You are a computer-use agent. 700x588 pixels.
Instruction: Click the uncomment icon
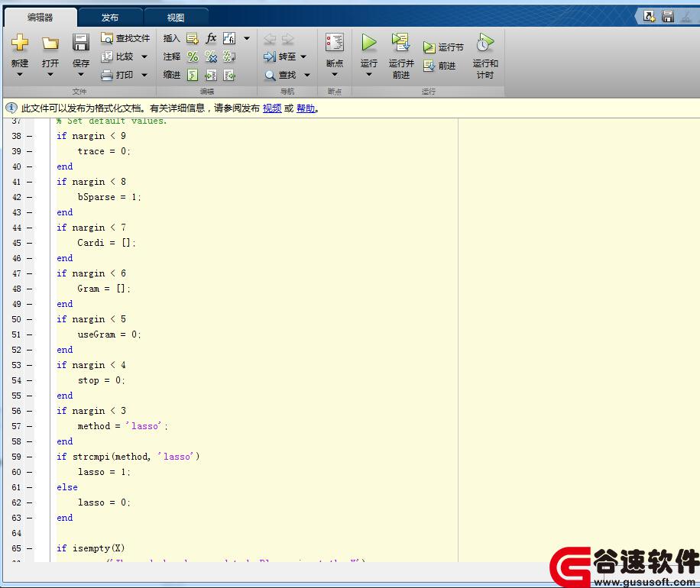coord(211,57)
